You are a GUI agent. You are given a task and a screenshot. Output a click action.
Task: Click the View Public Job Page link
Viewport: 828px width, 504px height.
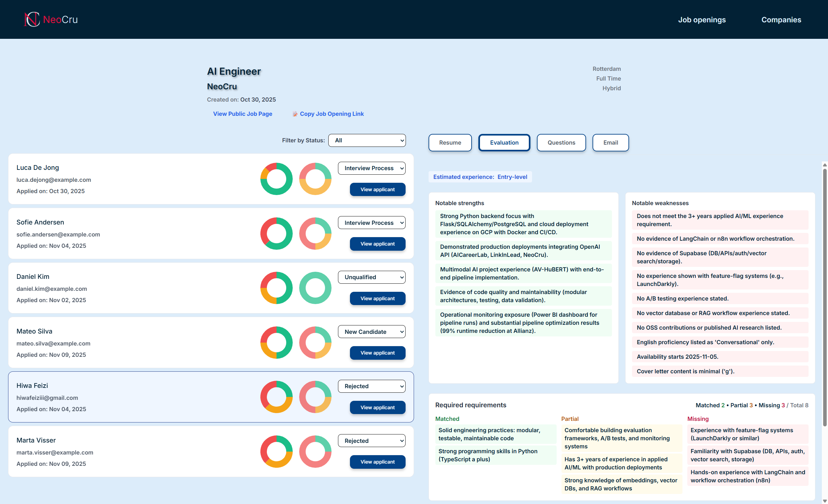[243, 114]
